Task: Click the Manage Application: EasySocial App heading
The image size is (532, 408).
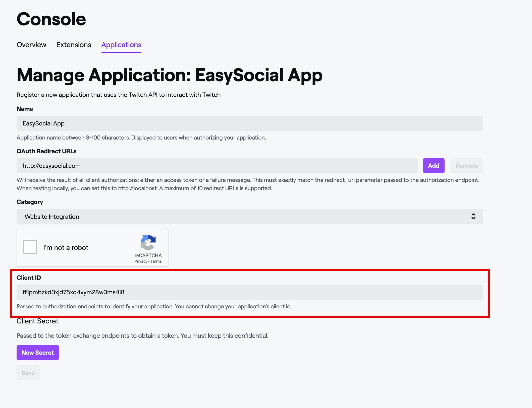Action: [170, 75]
